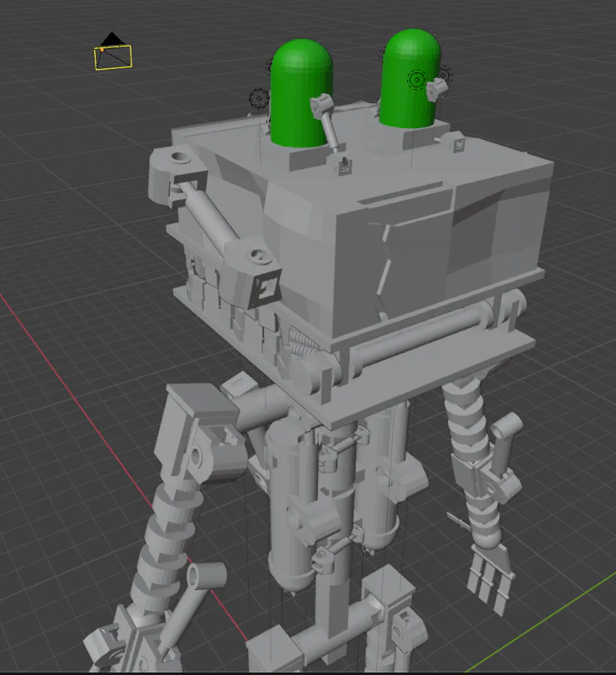Select the point light on the right capsule's front

coord(416,79)
